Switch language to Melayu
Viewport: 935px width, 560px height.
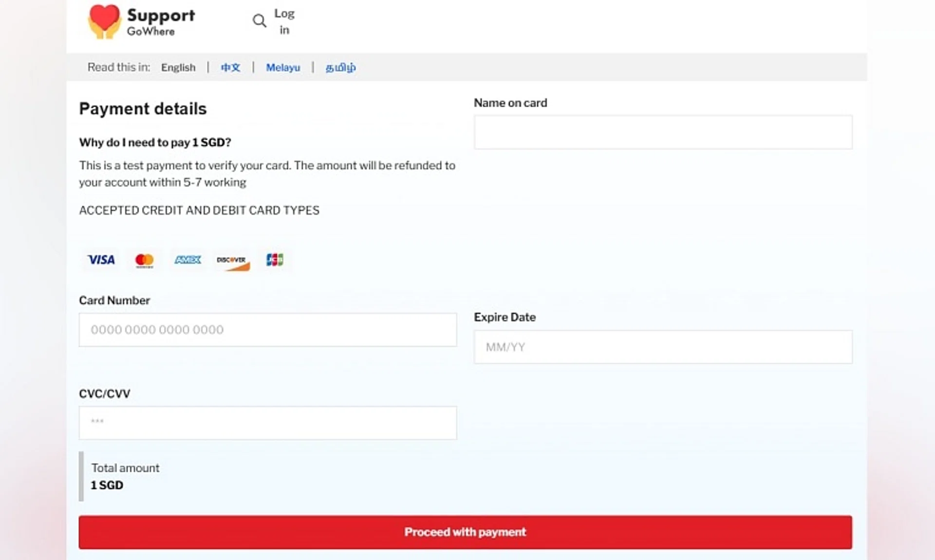click(x=283, y=68)
